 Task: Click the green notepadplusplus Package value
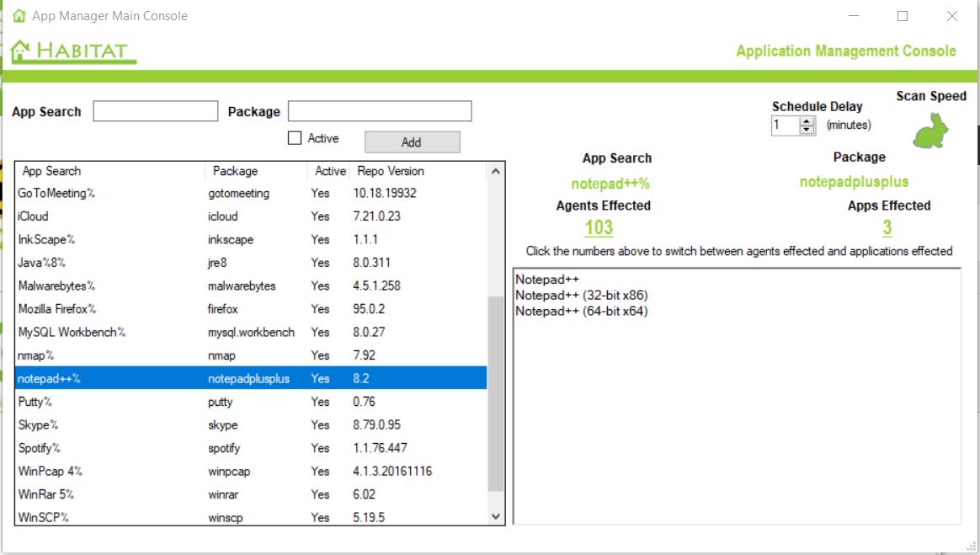[x=854, y=182]
